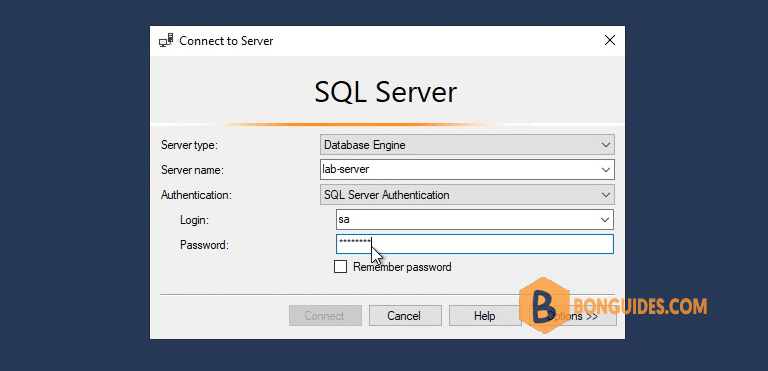Viewport: 768px width, 371px height.
Task: Click the Connect to Server title text
Action: (x=226, y=41)
